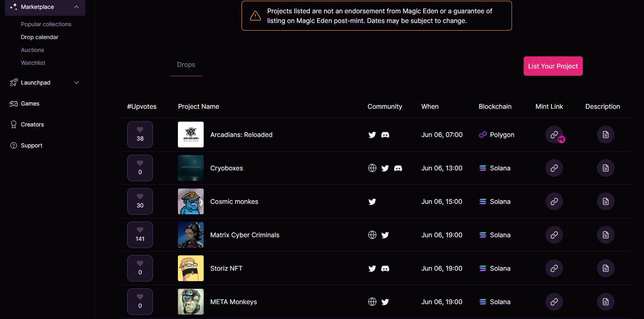The image size is (644, 319).
Task: Select the Drops tab
Action: coord(186,65)
